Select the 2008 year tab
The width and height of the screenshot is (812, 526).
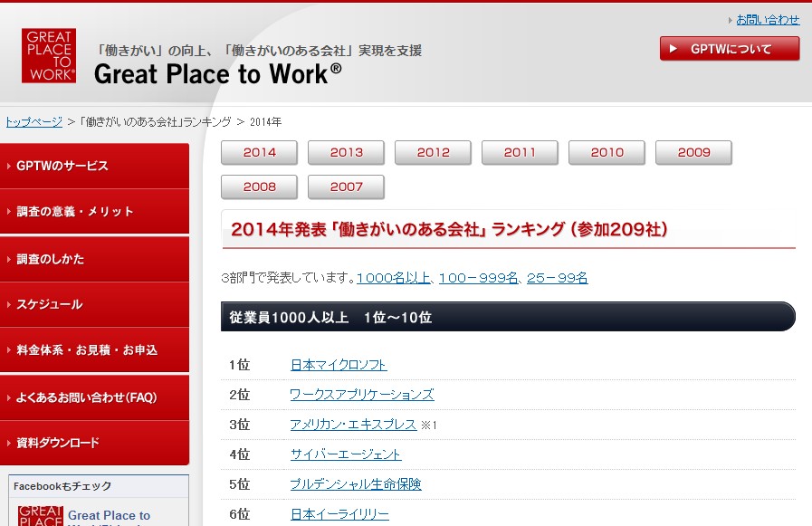(x=259, y=186)
